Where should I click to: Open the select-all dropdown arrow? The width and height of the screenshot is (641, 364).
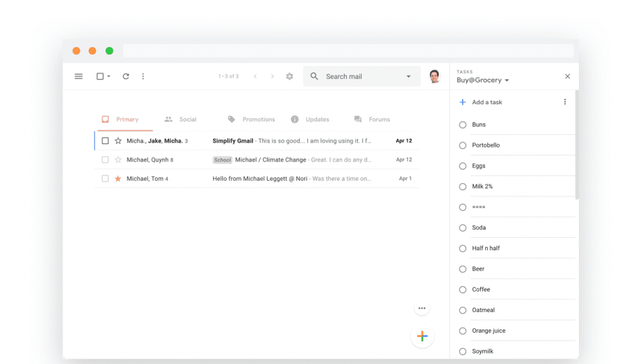pos(109,77)
